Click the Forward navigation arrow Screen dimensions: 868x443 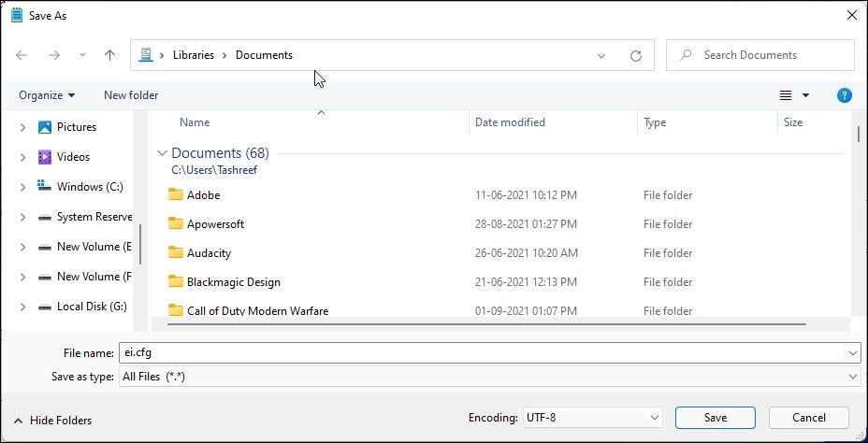point(53,55)
